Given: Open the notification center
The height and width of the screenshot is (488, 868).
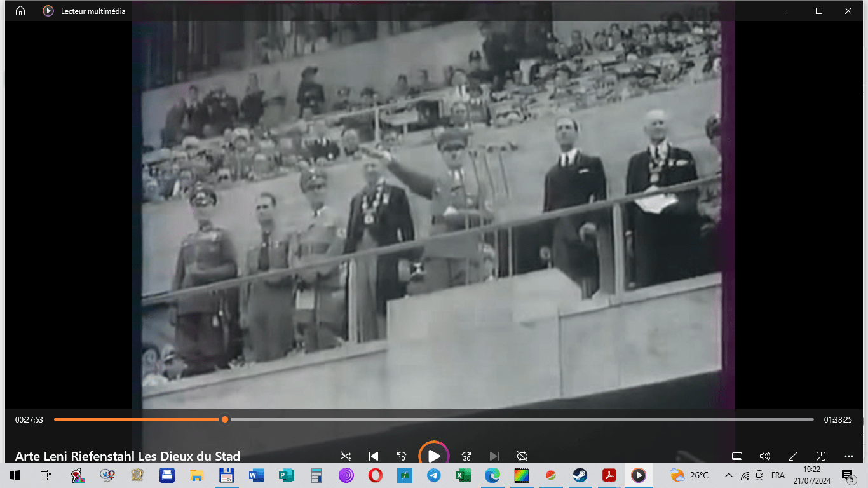Looking at the screenshot, I should pyautogui.click(x=848, y=475).
